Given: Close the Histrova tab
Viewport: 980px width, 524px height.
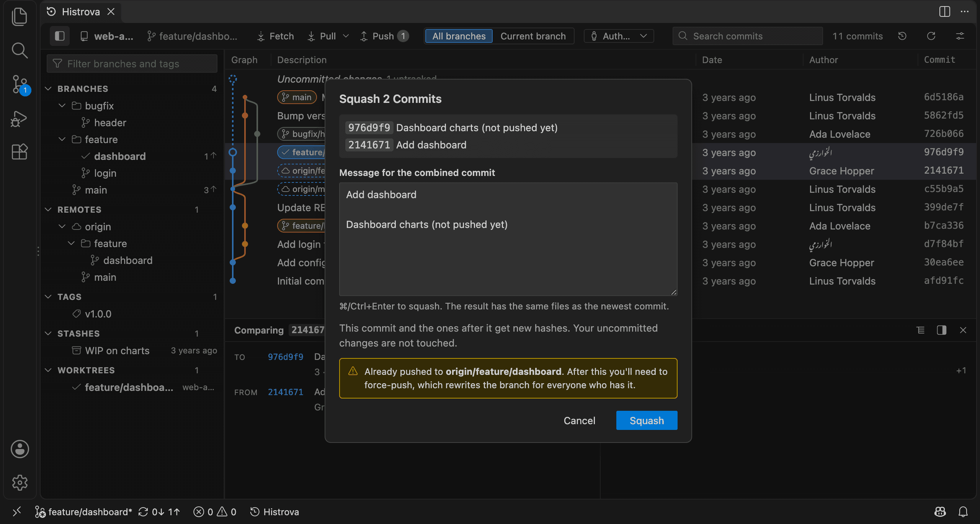Looking at the screenshot, I should click(x=111, y=12).
